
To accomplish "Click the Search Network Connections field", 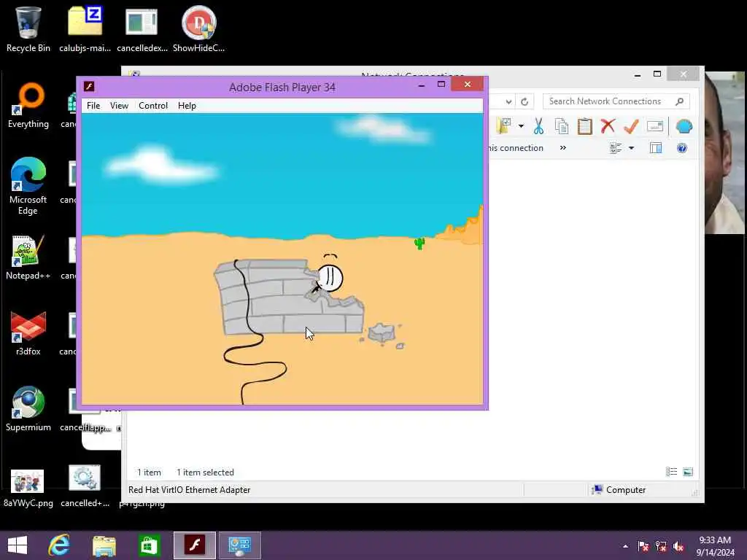I will 616,101.
